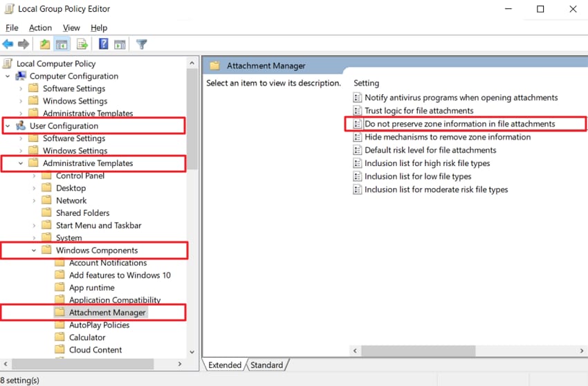Viewport: 588px width, 386px height.
Task: Switch to the Extended tab
Action: pyautogui.click(x=225, y=365)
